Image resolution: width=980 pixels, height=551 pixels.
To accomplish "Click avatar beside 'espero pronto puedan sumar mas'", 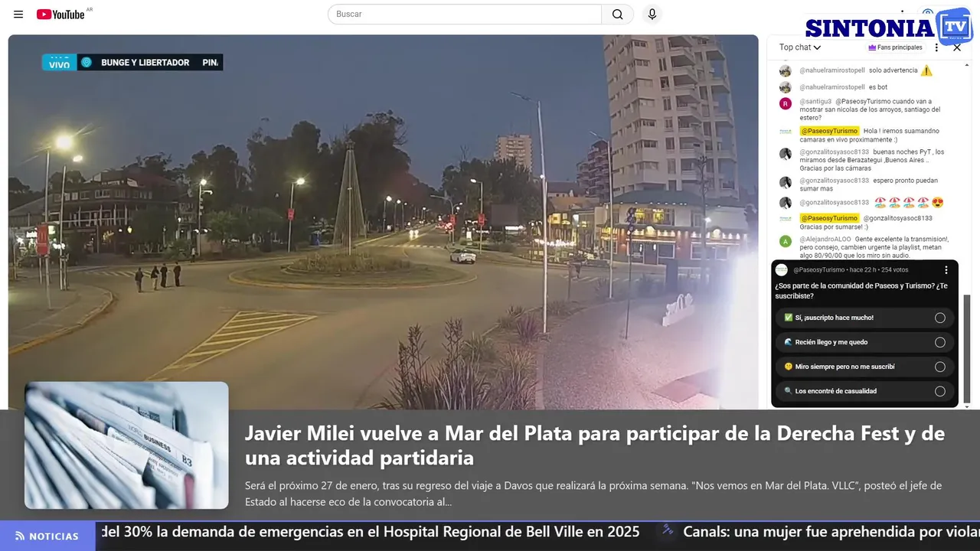I will click(x=786, y=182).
